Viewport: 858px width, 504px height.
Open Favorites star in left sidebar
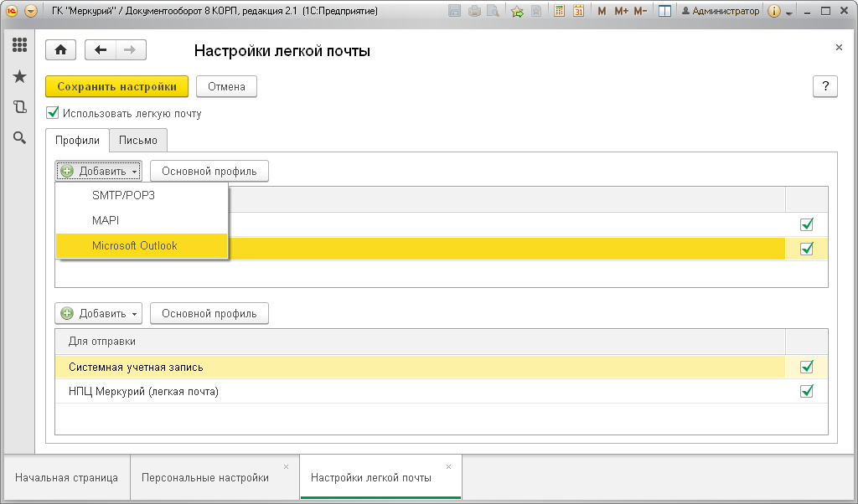point(20,76)
